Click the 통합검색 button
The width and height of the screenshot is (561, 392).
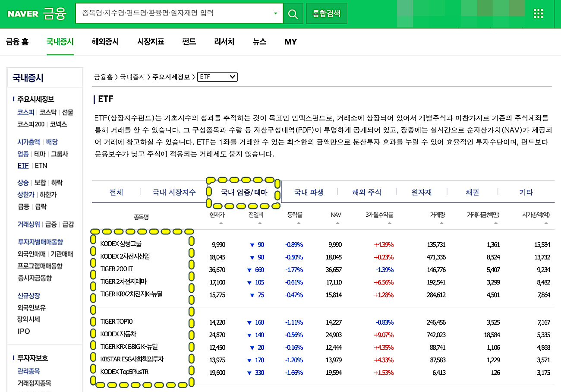327,14
